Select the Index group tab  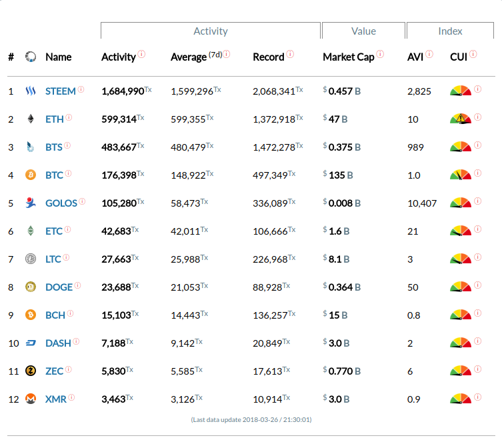[450, 31]
